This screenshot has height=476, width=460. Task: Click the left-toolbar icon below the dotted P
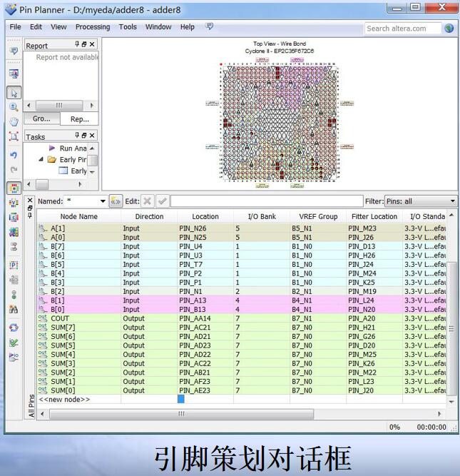coord(14,280)
